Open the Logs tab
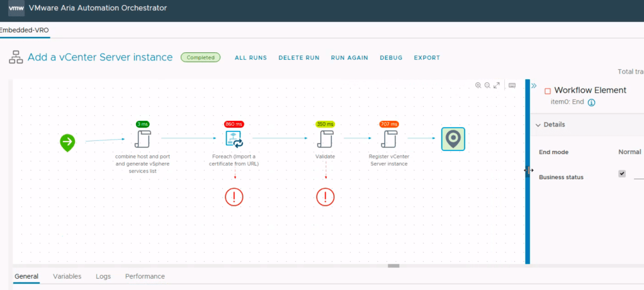 click(103, 276)
